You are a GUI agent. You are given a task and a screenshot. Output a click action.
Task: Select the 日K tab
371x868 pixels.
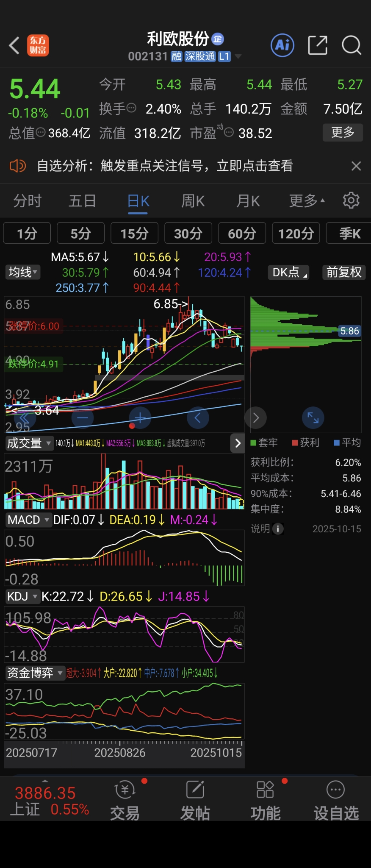[138, 200]
